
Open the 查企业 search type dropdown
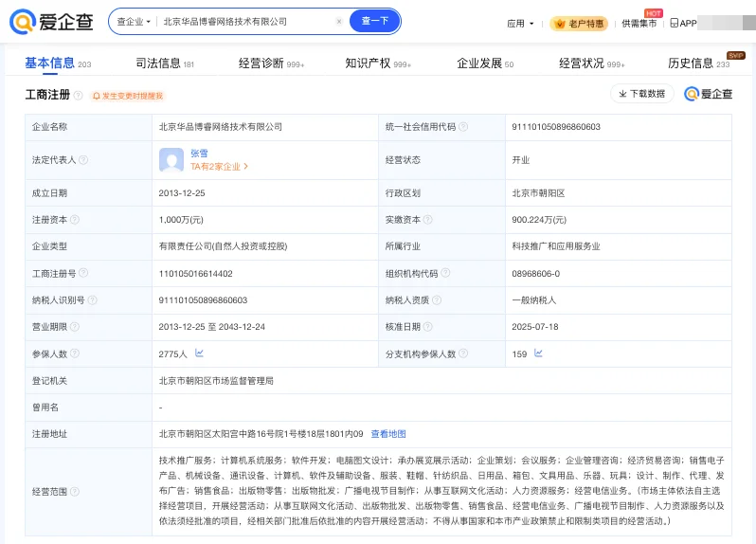point(134,22)
